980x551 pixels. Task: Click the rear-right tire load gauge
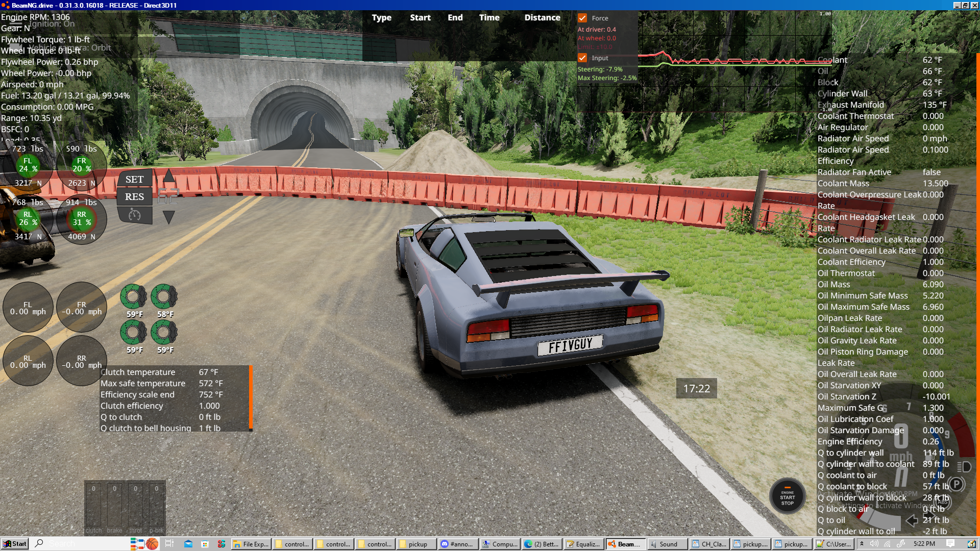pos(82,218)
